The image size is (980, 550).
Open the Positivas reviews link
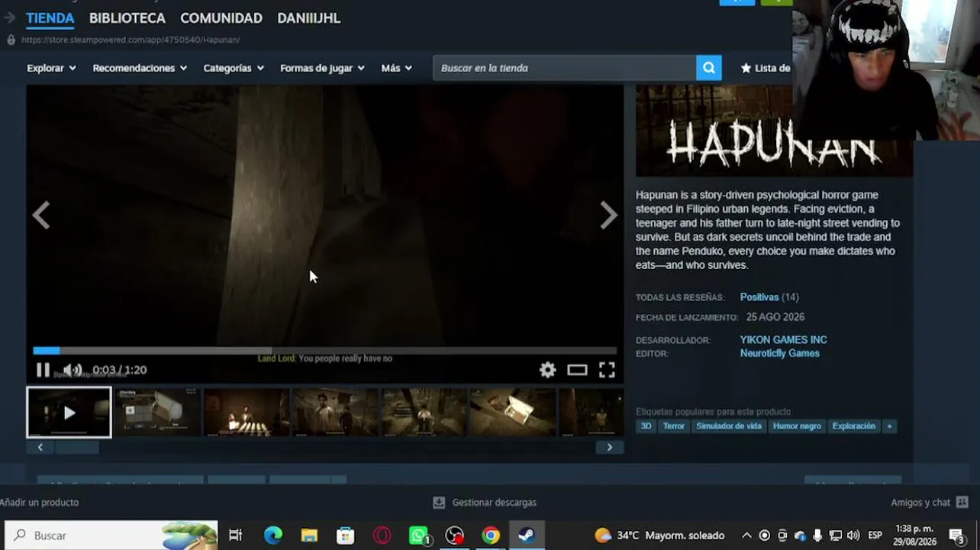759,297
